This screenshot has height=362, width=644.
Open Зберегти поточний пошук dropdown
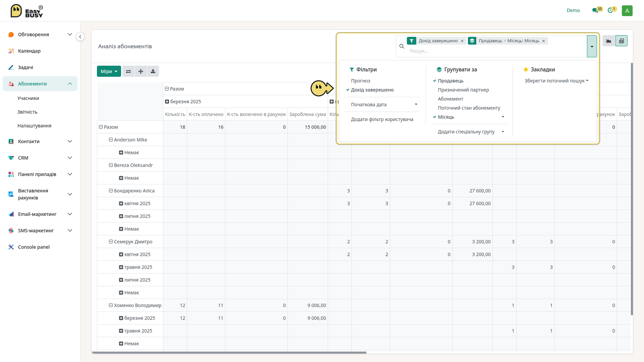point(556,81)
